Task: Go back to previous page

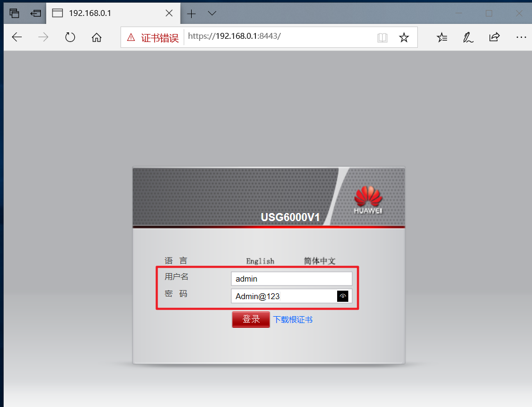Action: pyautogui.click(x=16, y=37)
